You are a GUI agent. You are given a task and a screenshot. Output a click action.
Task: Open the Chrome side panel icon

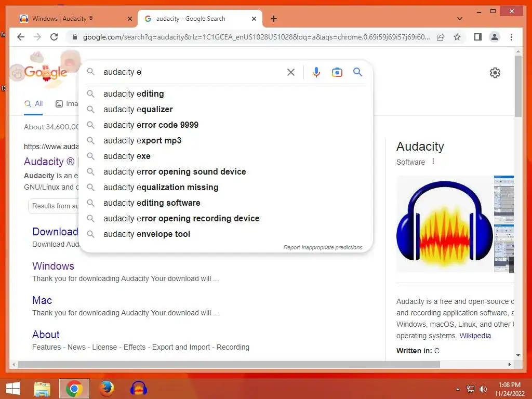478,37
